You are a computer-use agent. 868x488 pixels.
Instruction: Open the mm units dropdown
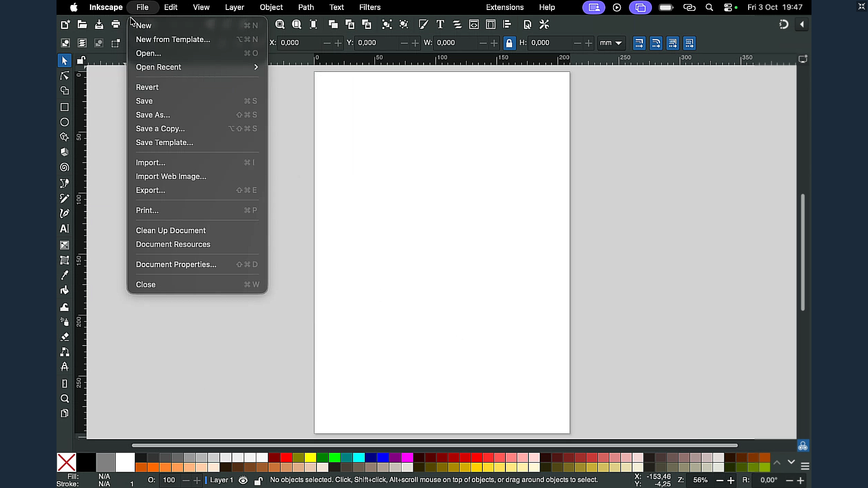[611, 43]
